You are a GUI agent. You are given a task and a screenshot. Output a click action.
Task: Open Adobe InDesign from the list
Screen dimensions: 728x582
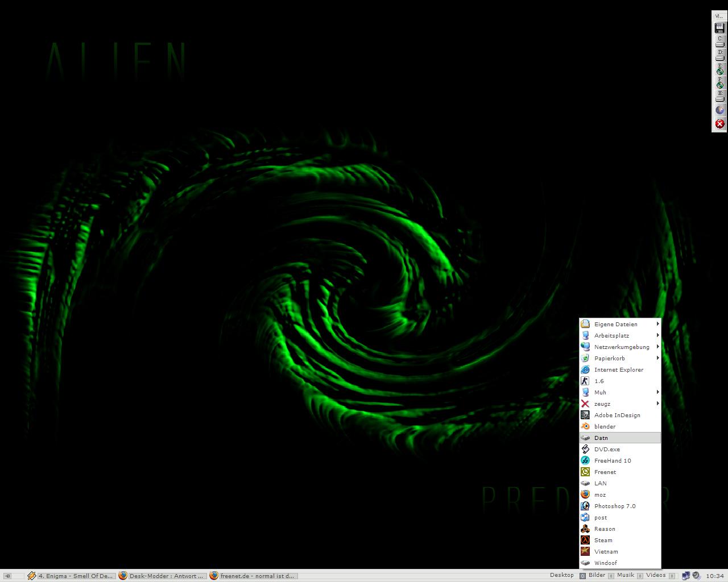coord(617,415)
